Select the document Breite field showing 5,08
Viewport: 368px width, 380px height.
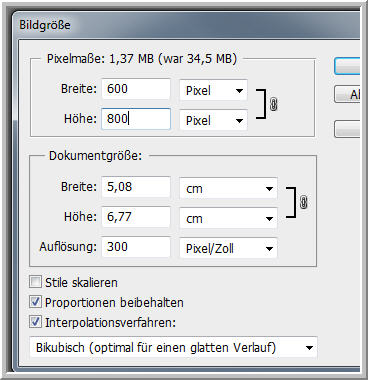(136, 187)
